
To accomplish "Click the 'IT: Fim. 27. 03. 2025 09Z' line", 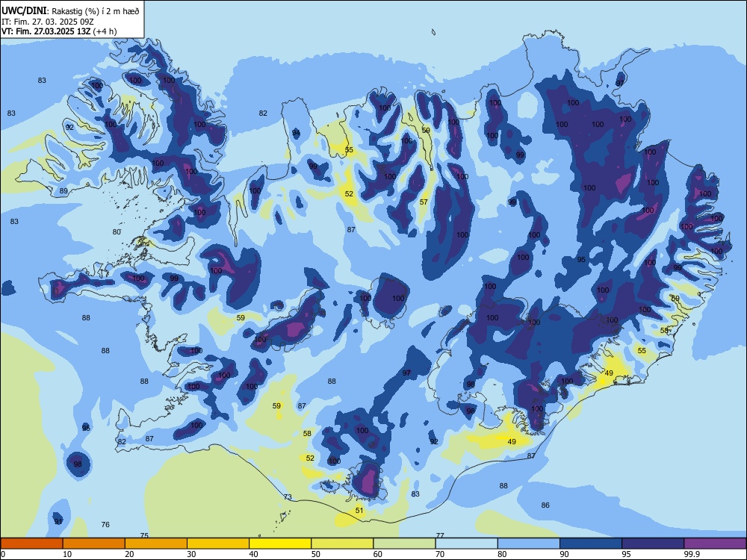I will point(47,22).
